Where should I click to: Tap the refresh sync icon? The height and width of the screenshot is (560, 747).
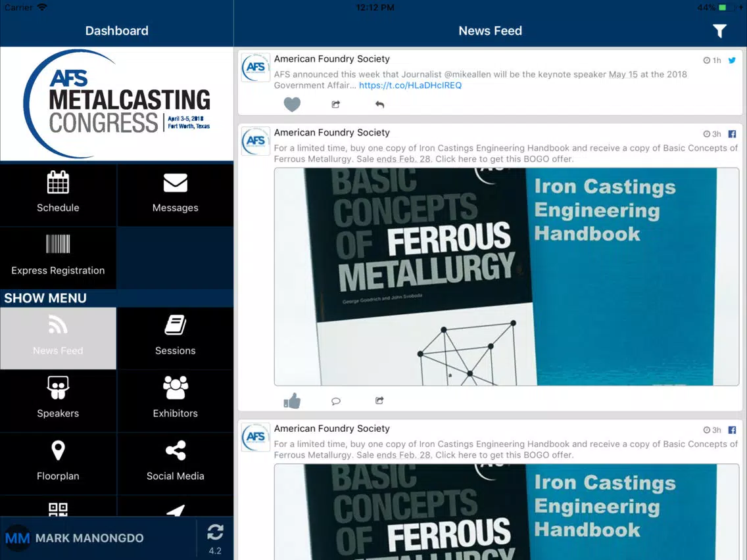pyautogui.click(x=215, y=532)
